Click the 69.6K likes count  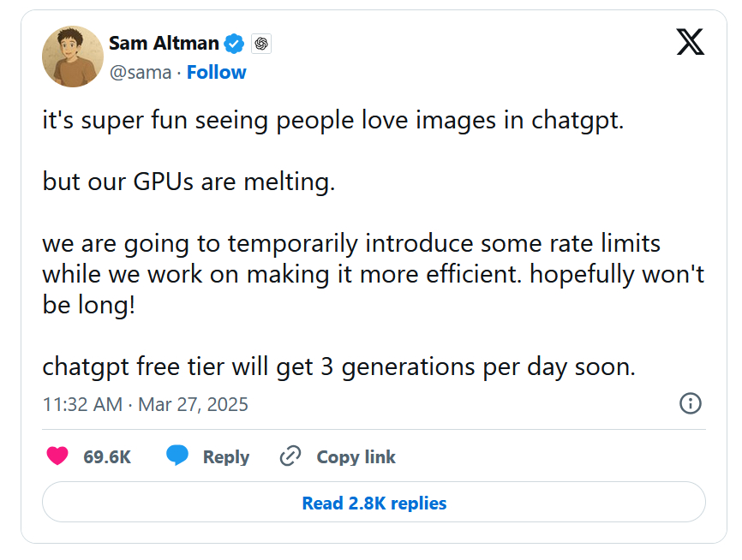click(x=107, y=457)
